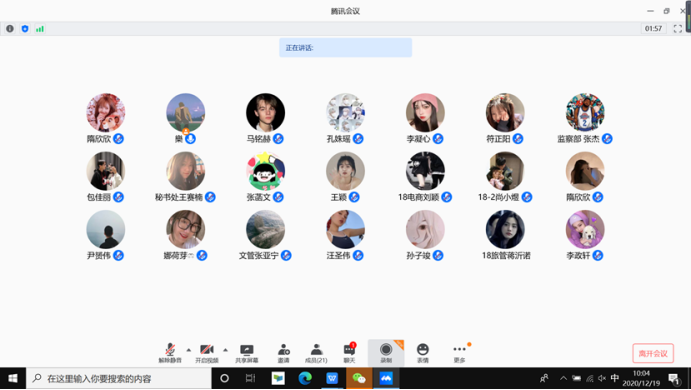Focus the taskbar search box
The width and height of the screenshot is (691, 390).
119,378
